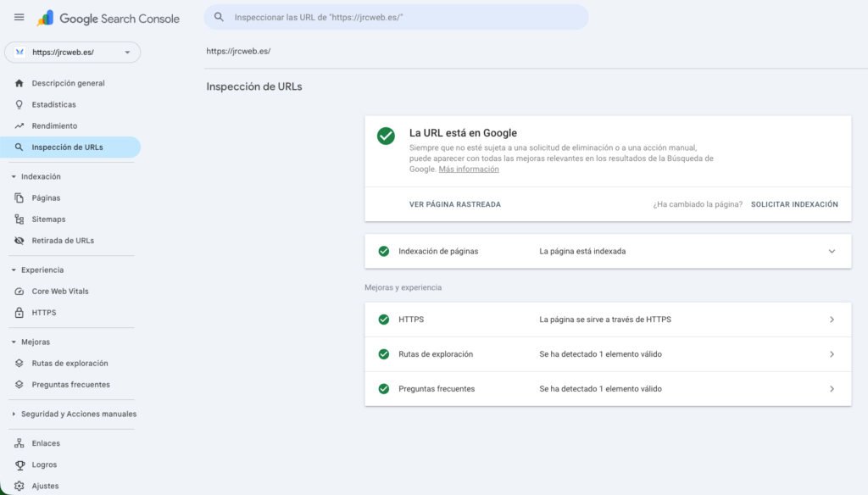Select the Páginas indexing report
The width and height of the screenshot is (868, 495).
click(x=50, y=197)
